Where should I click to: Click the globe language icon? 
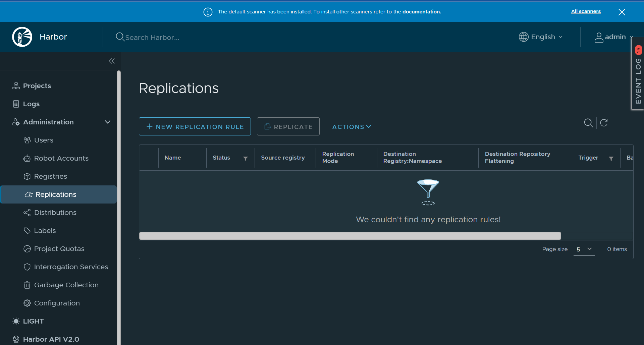click(524, 37)
